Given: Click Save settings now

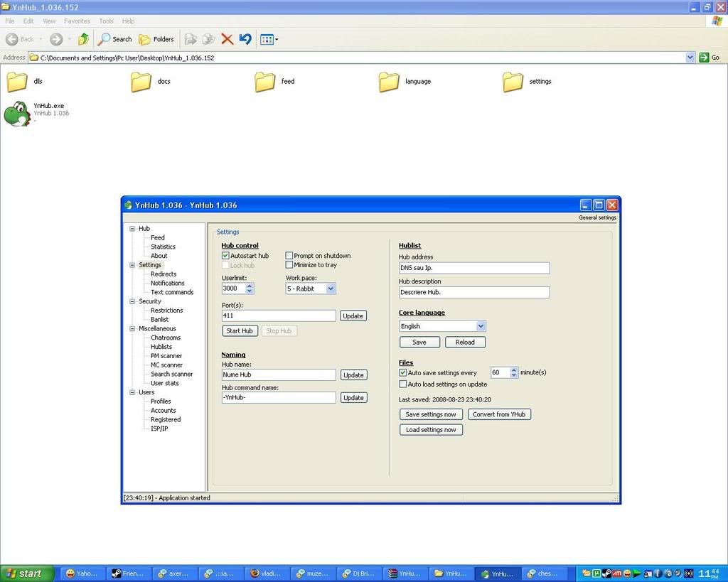Looking at the screenshot, I should tap(431, 414).
